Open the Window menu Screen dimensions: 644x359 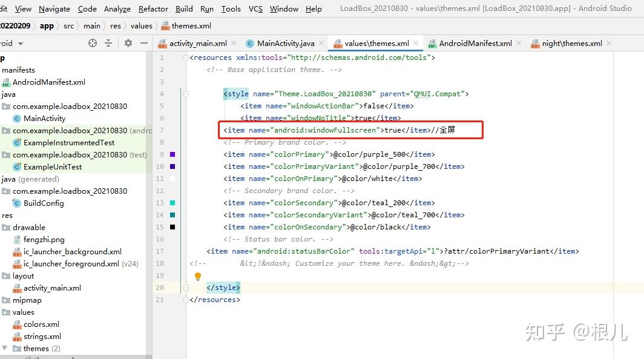(284, 8)
